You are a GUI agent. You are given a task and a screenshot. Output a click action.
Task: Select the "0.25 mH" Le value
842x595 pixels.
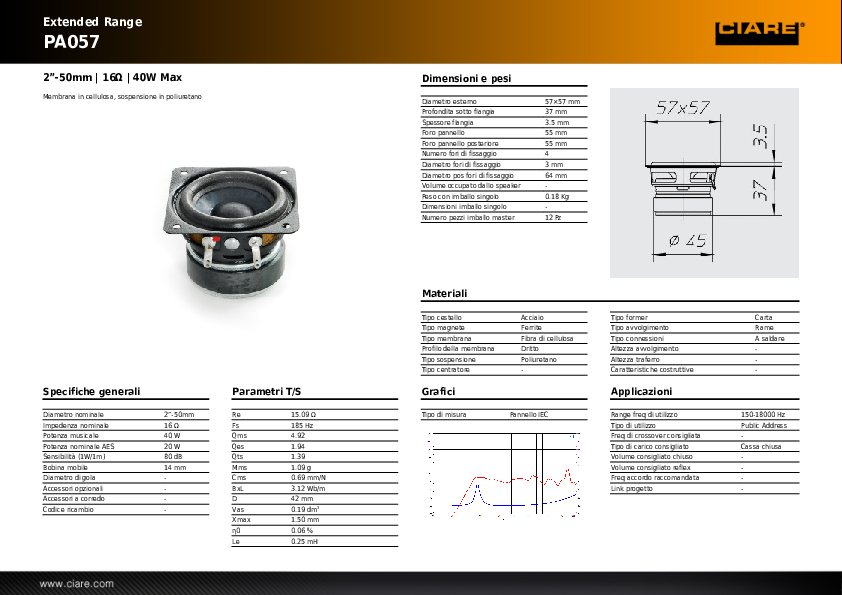304,541
